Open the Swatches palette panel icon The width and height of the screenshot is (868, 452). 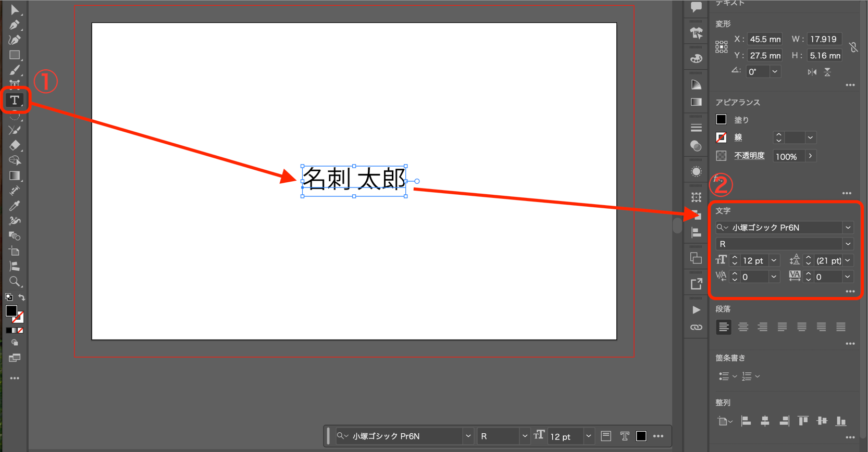pos(696,59)
